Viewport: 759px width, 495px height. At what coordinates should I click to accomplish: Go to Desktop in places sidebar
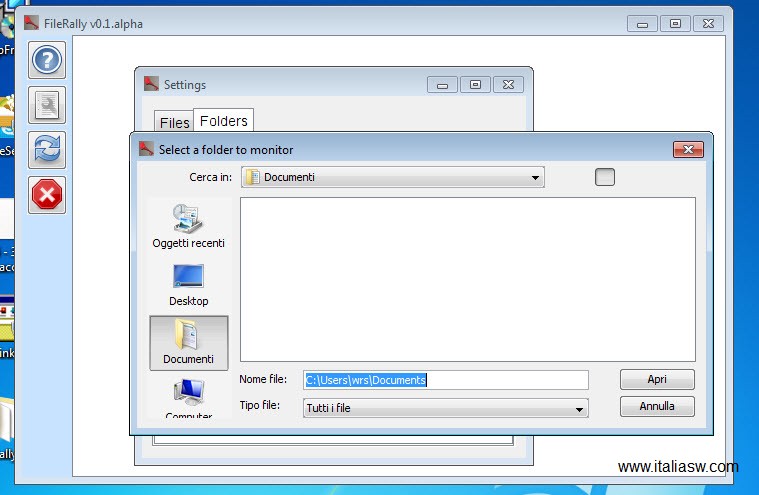click(x=188, y=285)
